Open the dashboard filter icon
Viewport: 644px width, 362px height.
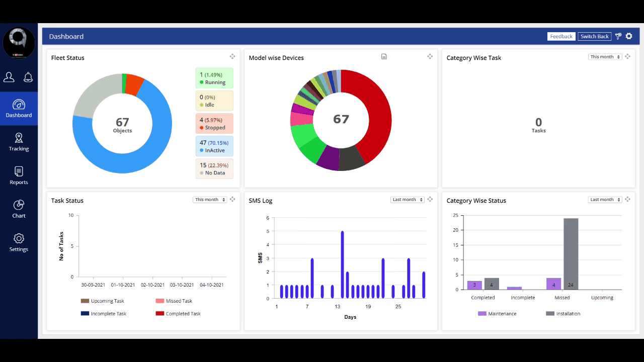618,36
